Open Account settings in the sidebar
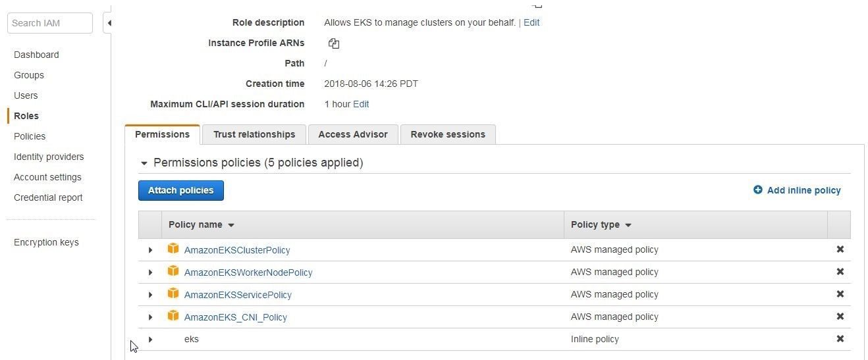Screen dimensions: 868x360 point(47,177)
